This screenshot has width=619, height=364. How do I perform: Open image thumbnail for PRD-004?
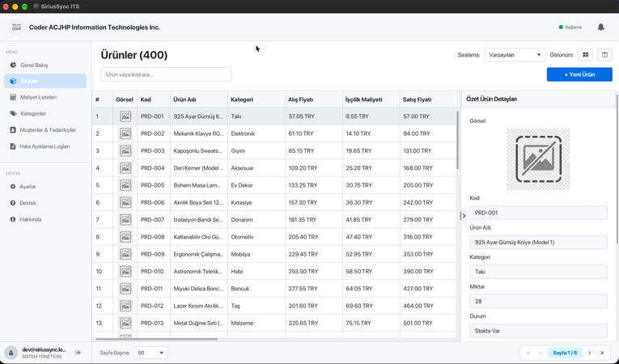125,167
